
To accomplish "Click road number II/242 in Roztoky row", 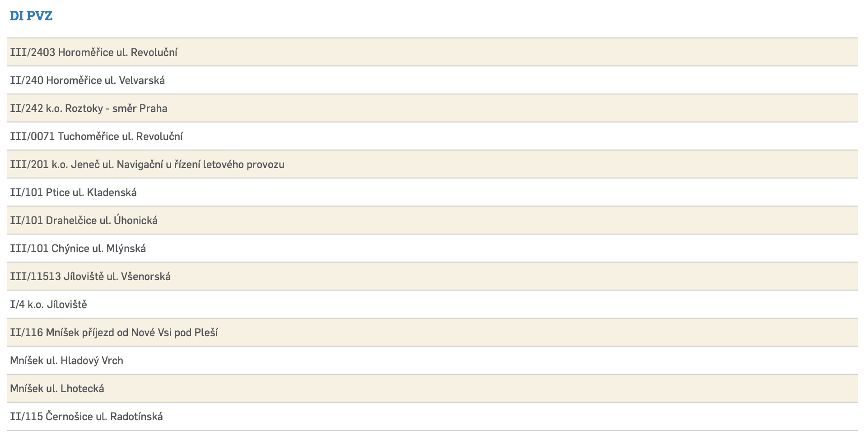I will (x=26, y=108).
